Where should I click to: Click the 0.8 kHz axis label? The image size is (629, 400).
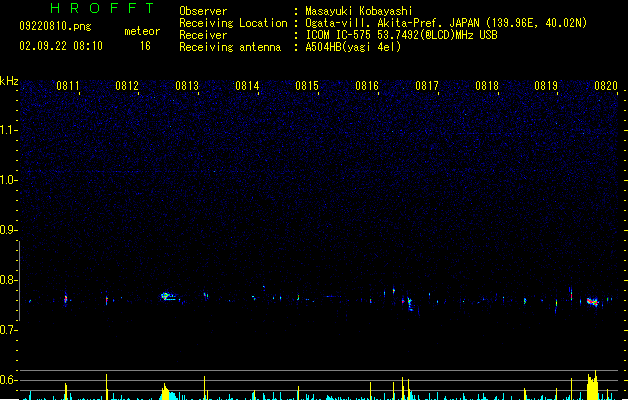coord(8,280)
